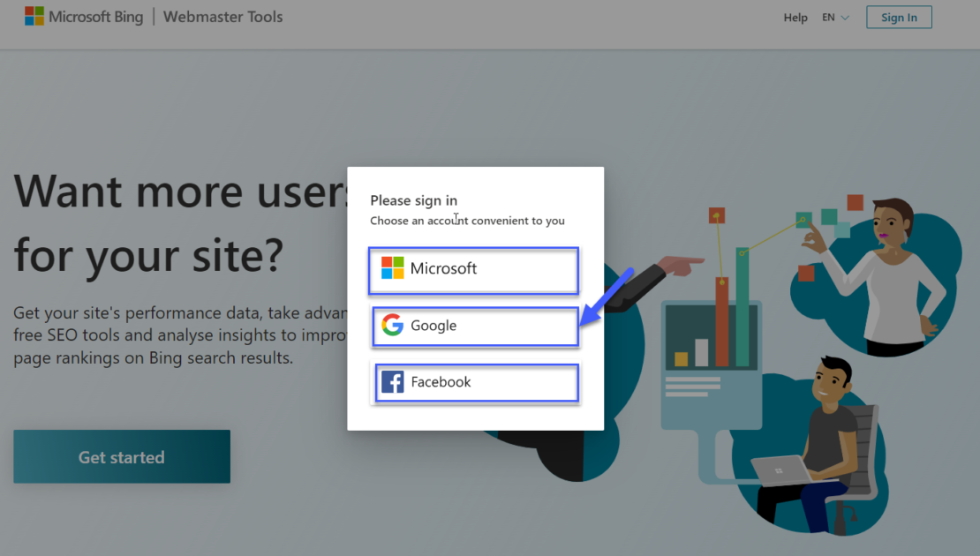This screenshot has height=556, width=980.
Task: Click the 'Please sign in' dialog heading
Action: click(413, 200)
